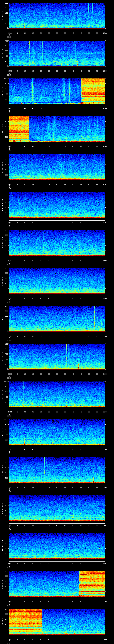Click the '9:28:00' start time label

click(x=9, y=564)
